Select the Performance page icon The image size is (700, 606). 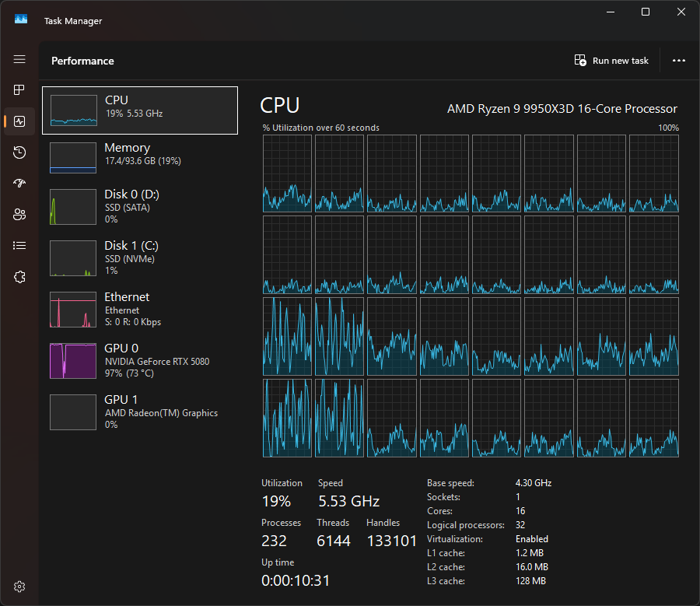coord(19,121)
